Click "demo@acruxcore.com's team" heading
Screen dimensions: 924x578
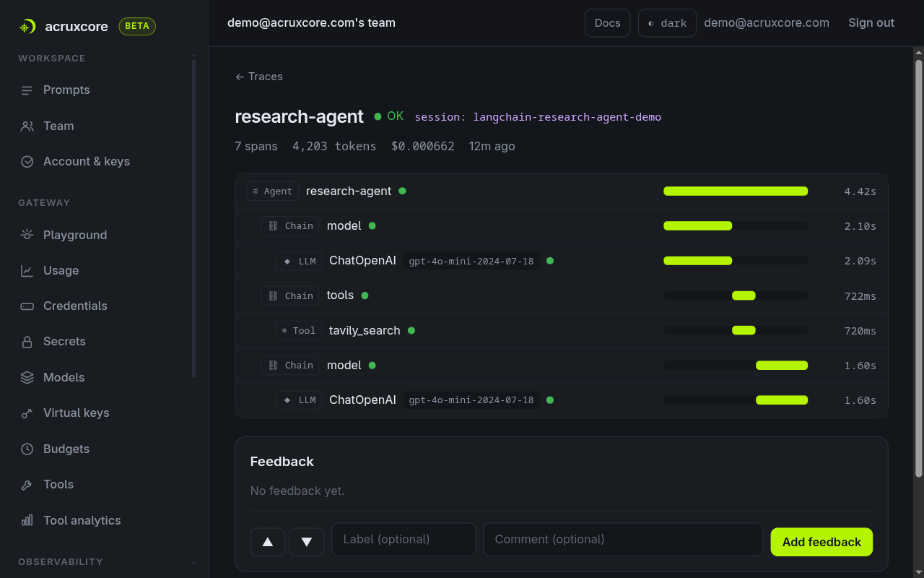pos(311,23)
